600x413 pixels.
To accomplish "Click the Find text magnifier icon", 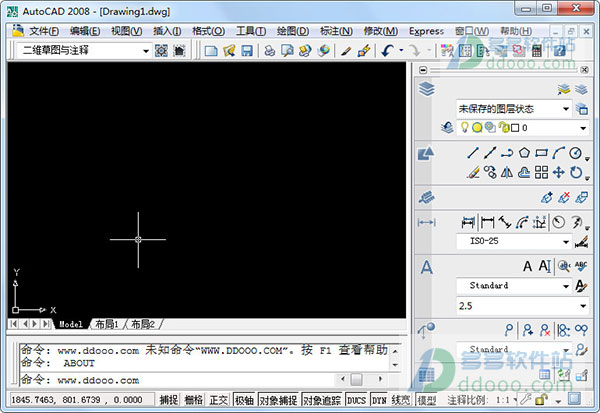I will tap(564, 266).
